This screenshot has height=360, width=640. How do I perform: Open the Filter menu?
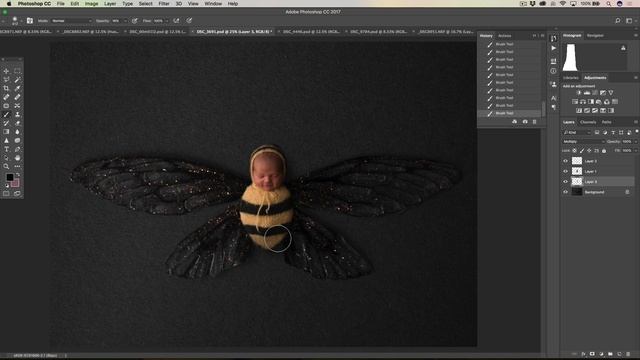(x=164, y=4)
